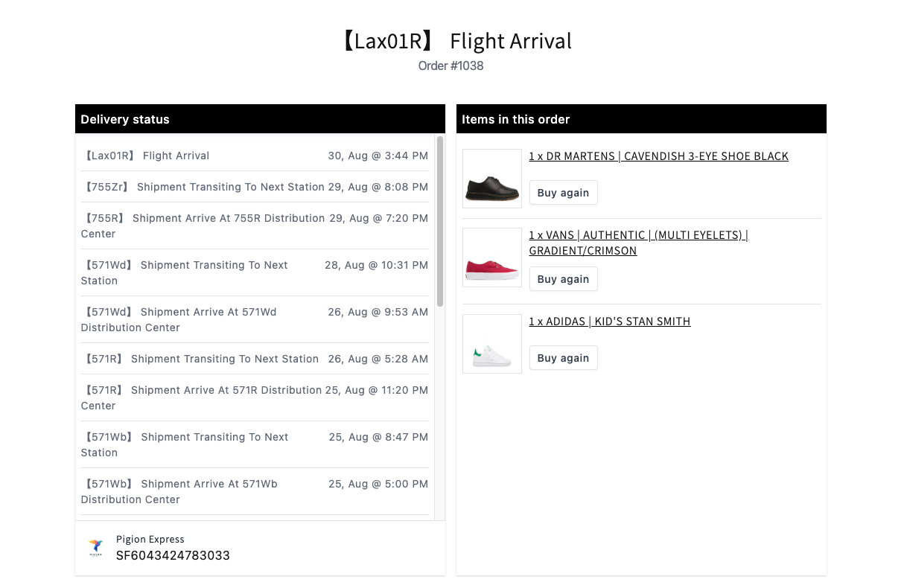Open the red Vans Authentic shoe thumbnail
Viewport: 907px width, 588px height.
pyautogui.click(x=492, y=258)
